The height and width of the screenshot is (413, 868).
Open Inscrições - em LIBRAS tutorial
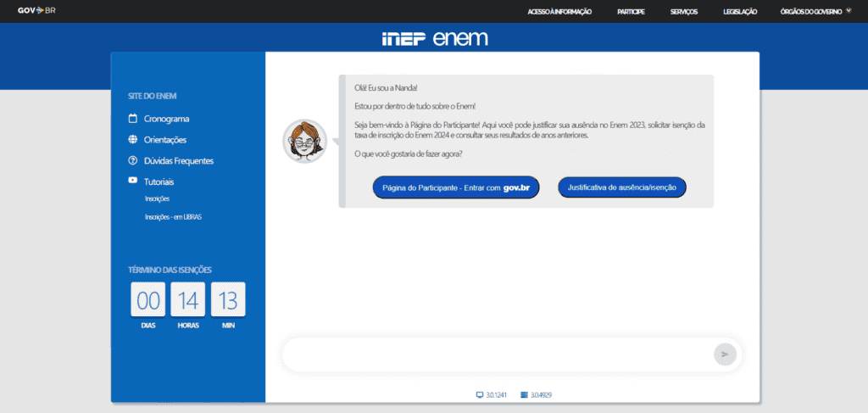point(173,217)
